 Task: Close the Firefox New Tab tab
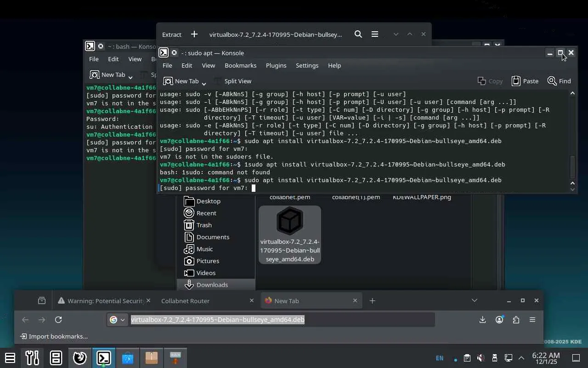tap(355, 300)
